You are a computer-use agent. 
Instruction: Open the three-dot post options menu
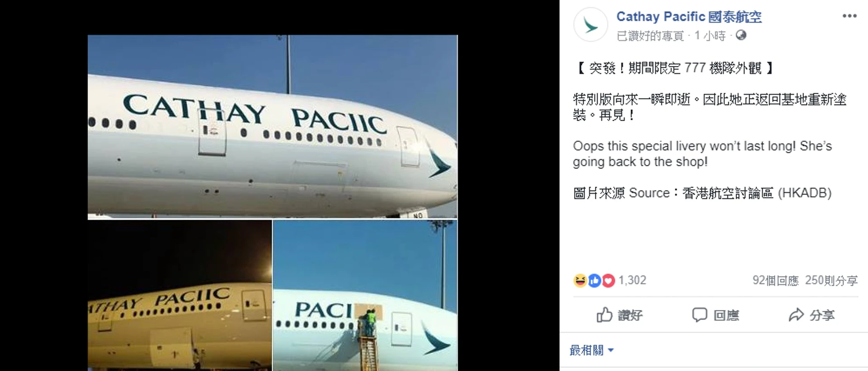[849, 16]
